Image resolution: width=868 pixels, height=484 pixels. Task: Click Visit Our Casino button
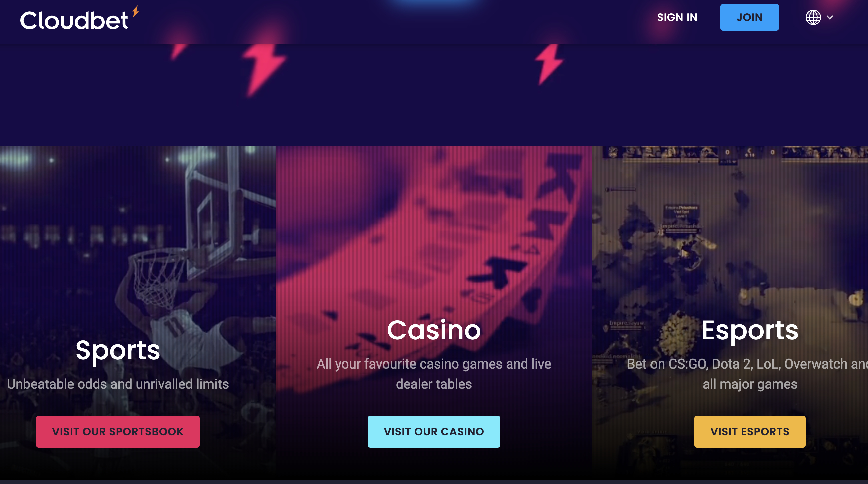[434, 431]
